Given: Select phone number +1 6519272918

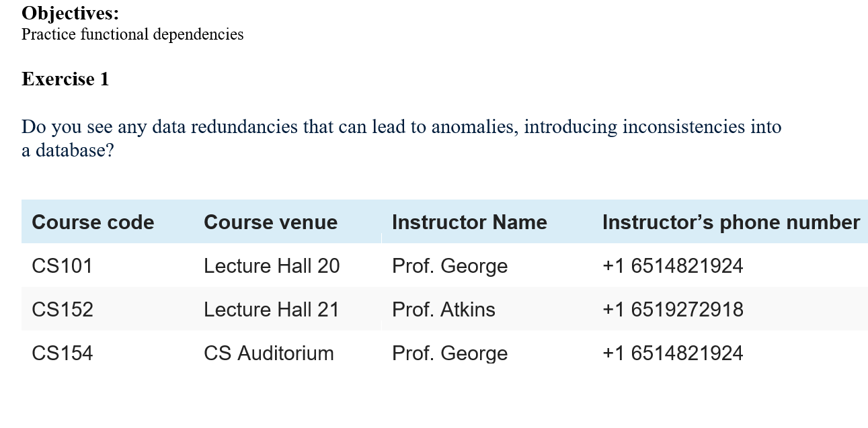Looking at the screenshot, I should (672, 310).
